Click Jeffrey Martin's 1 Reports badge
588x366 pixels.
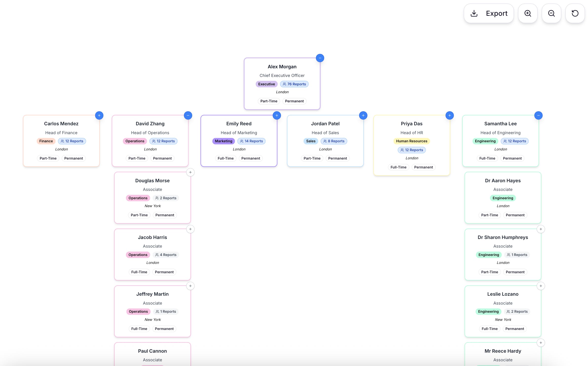pos(166,311)
